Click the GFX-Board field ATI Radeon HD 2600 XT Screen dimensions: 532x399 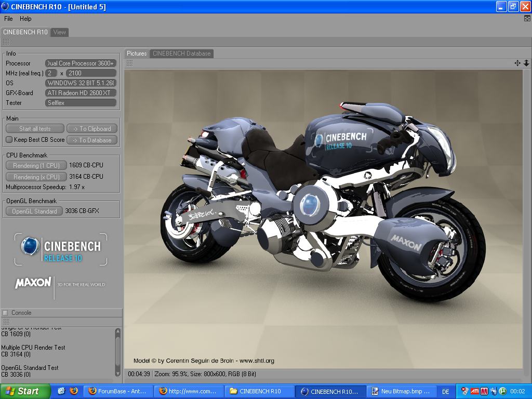point(81,92)
